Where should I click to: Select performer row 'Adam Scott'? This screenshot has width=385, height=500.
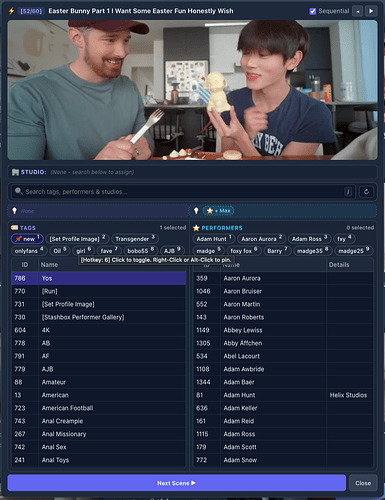click(x=283, y=447)
